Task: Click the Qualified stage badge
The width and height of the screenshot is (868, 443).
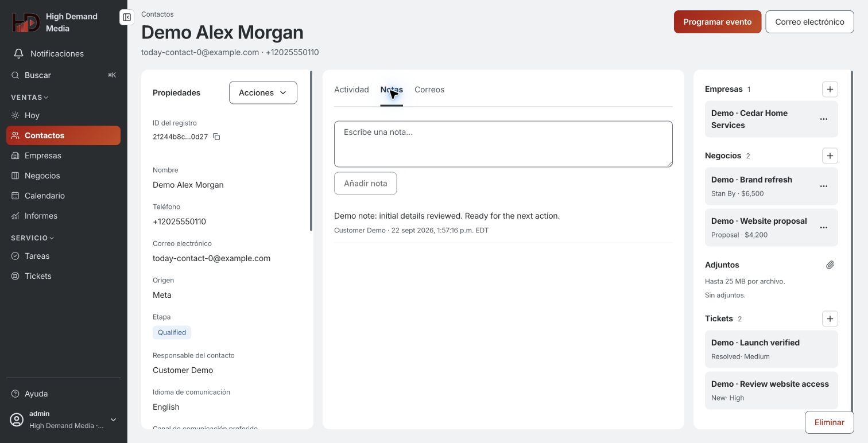Action: pos(172,332)
